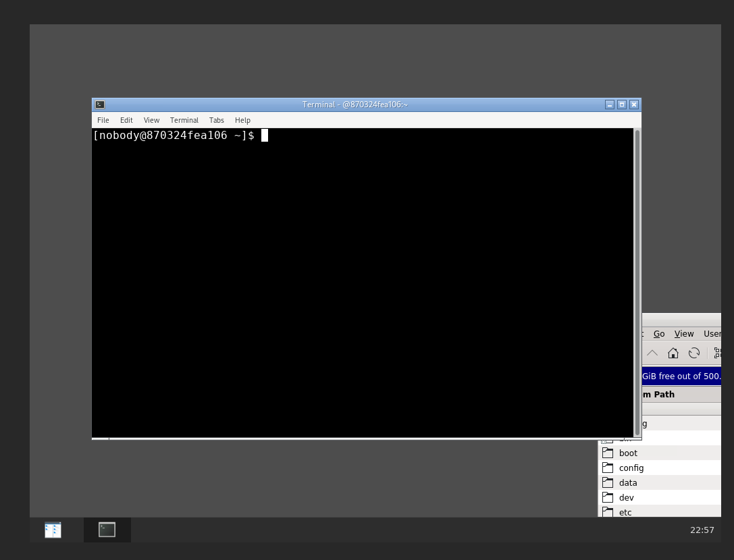Select the dev folder in file list

pos(626,497)
